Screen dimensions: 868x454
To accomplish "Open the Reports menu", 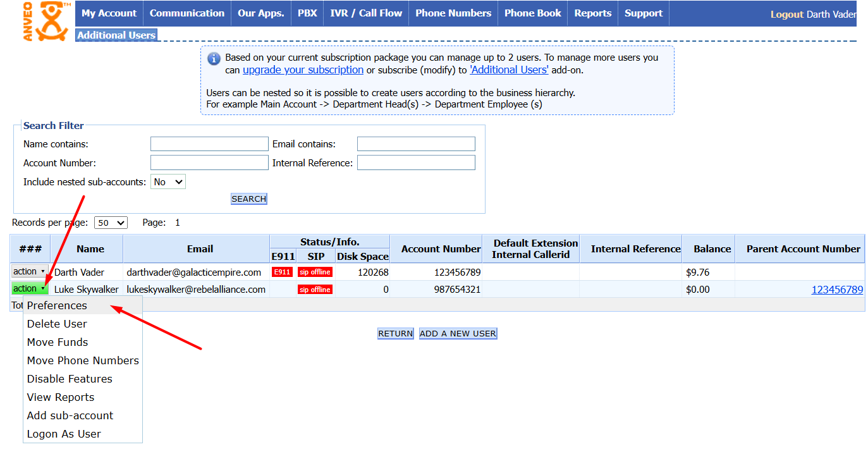I will (x=593, y=13).
